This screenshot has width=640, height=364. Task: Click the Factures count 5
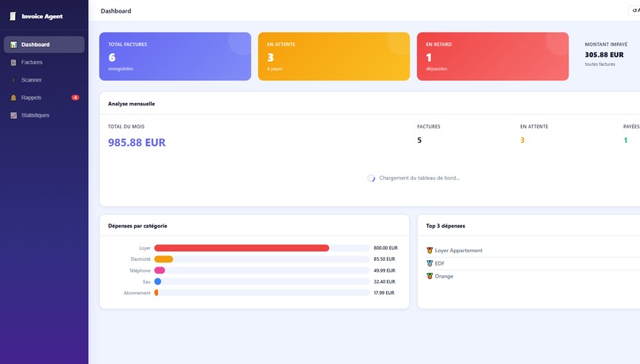coord(419,140)
